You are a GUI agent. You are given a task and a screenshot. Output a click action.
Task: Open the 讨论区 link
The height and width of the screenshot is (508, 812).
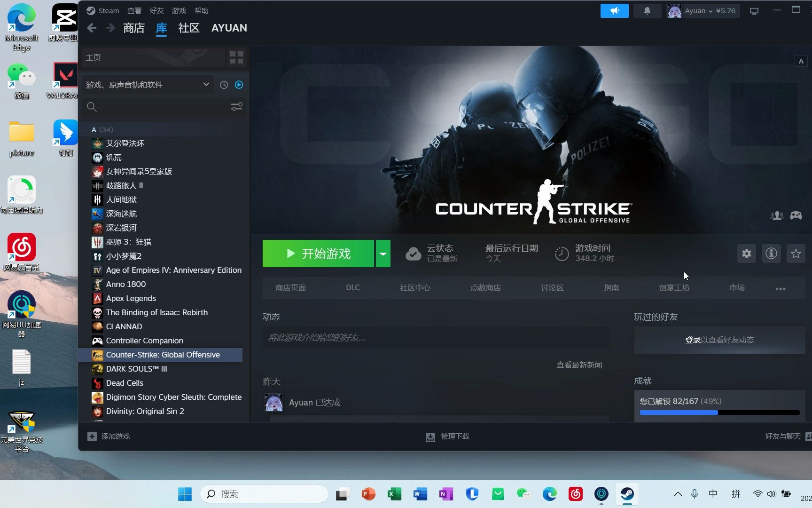(x=552, y=288)
